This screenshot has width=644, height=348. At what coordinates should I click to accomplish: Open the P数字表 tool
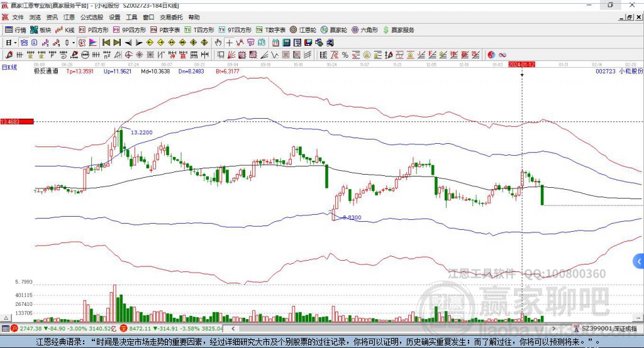(165, 30)
